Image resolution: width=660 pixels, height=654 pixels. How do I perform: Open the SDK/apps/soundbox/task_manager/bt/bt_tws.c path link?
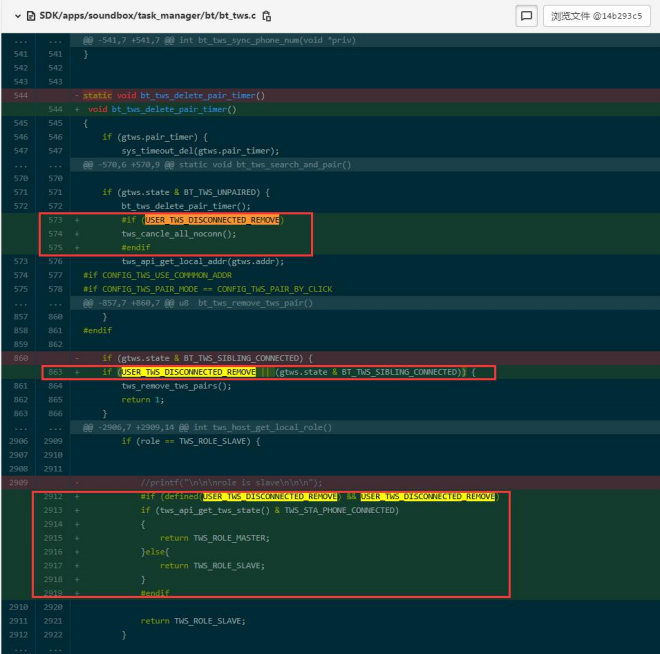click(148, 16)
